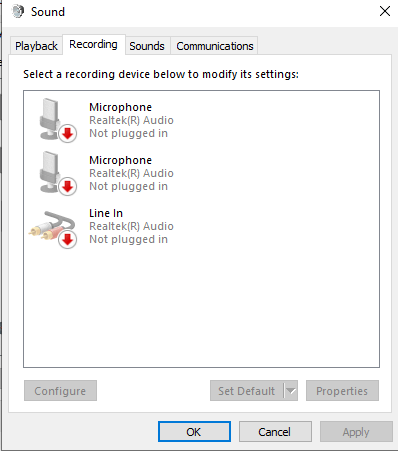Open device Properties button
This screenshot has width=398, height=451.
(x=342, y=391)
